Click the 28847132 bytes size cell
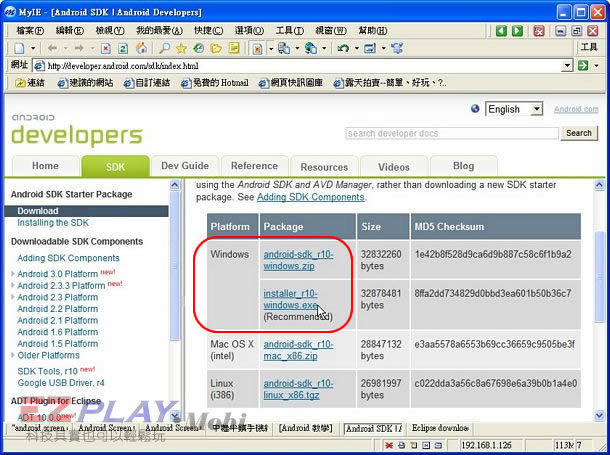Image resolution: width=610 pixels, height=455 pixels. 381,350
